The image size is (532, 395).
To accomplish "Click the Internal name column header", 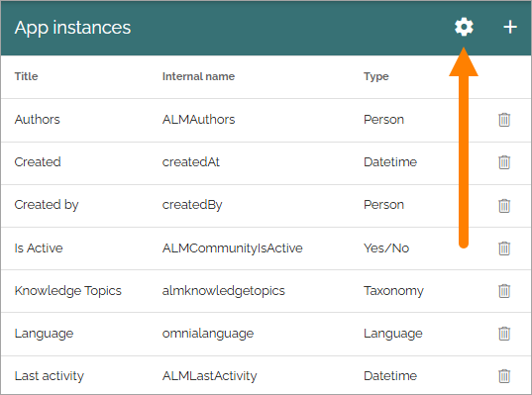I will click(198, 76).
